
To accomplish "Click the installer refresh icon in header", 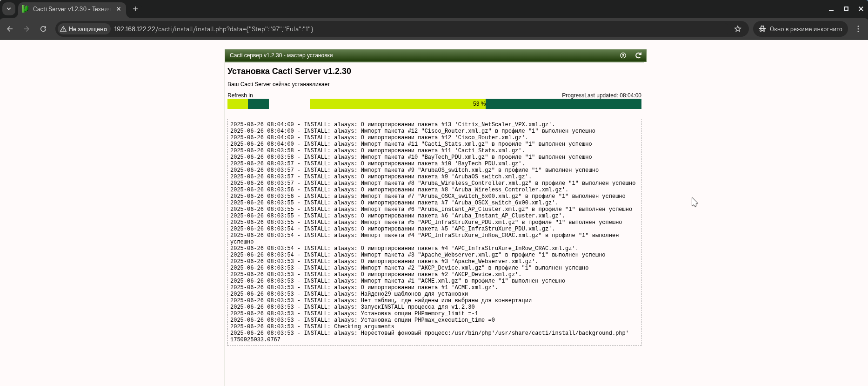I will (x=638, y=55).
